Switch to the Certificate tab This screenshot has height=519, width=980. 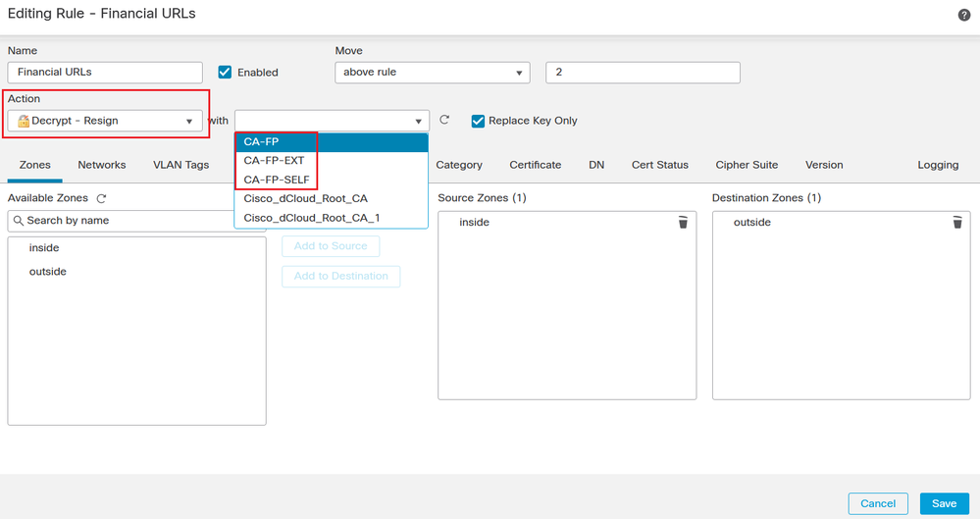coord(535,165)
